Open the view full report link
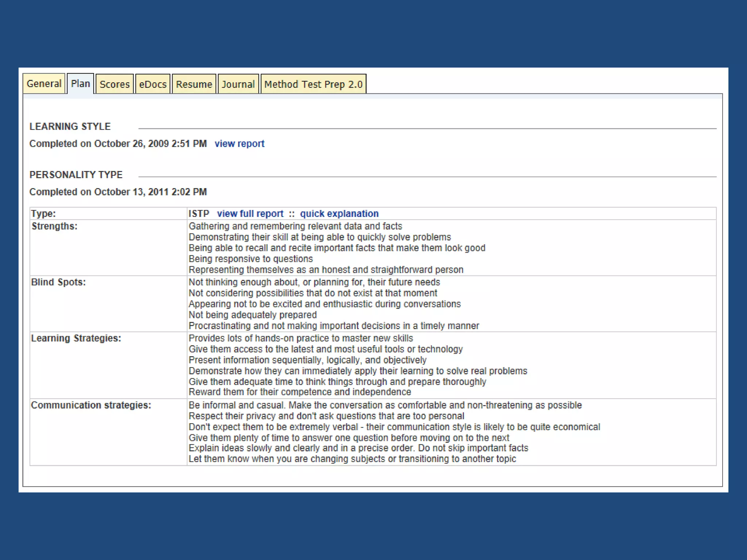The height and width of the screenshot is (560, 747). 250,214
